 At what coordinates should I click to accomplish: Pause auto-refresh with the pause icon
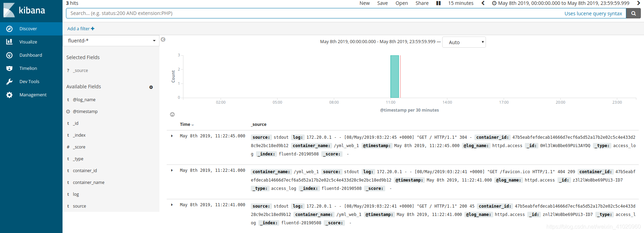[x=438, y=3]
